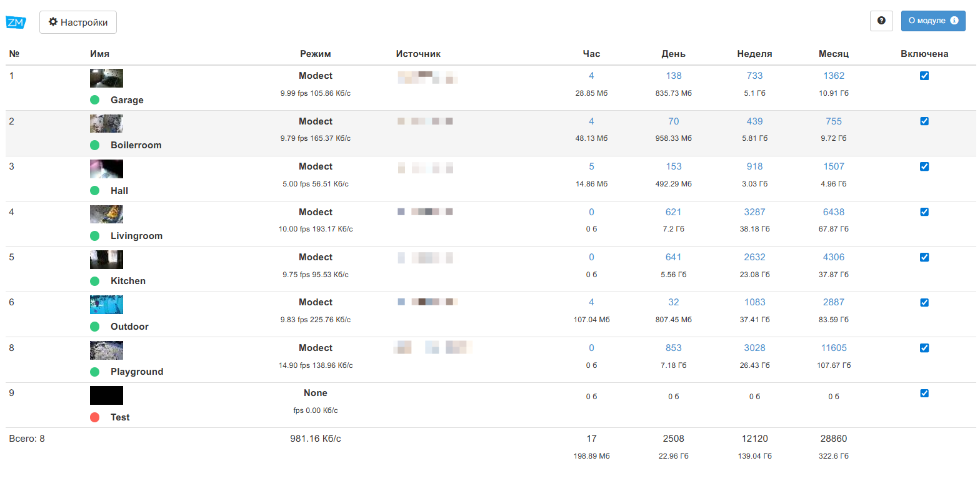This screenshot has height=478, width=980.
Task: Click the Режим column header
Action: pos(315,54)
